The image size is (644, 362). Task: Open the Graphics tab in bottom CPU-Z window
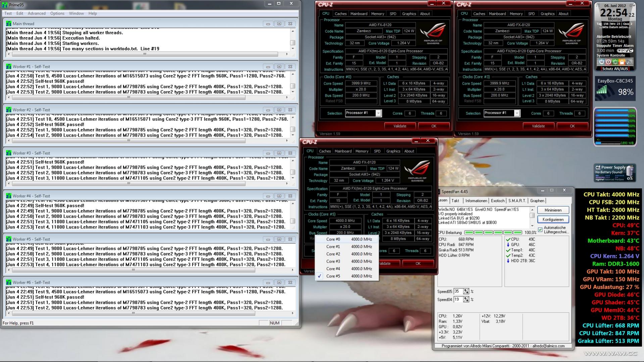tap(393, 151)
